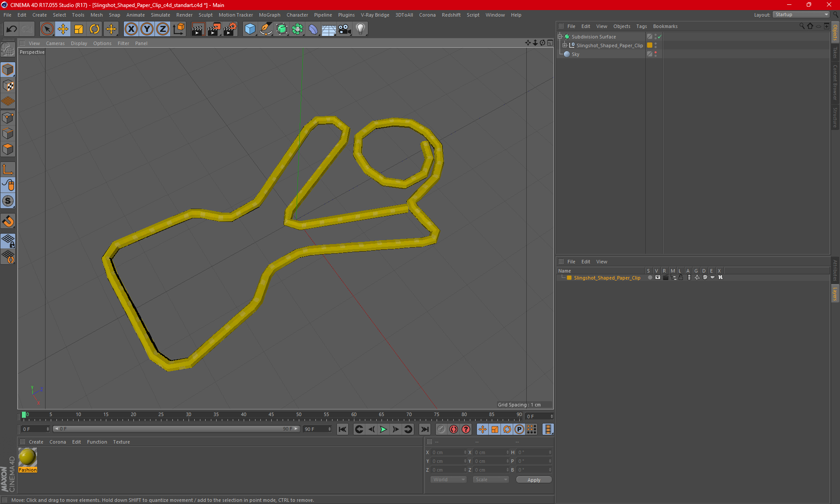Add a Light object
Image resolution: width=840 pixels, height=504 pixels.
(360, 29)
